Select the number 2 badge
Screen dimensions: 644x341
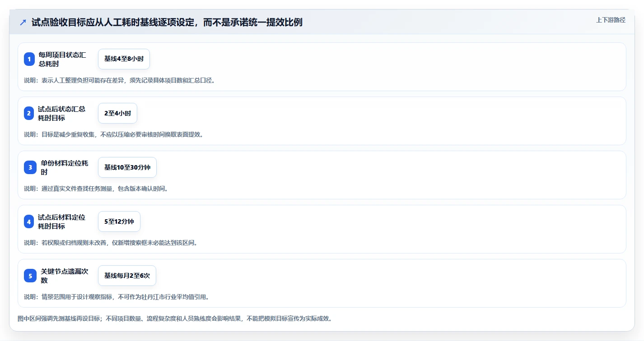[x=29, y=113]
